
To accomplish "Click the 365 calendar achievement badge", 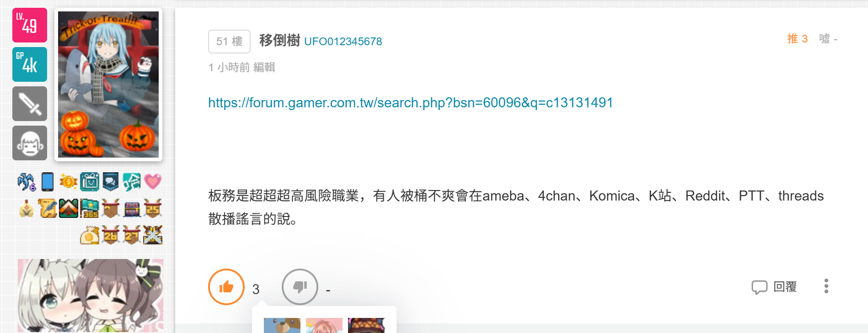I will coord(90,208).
